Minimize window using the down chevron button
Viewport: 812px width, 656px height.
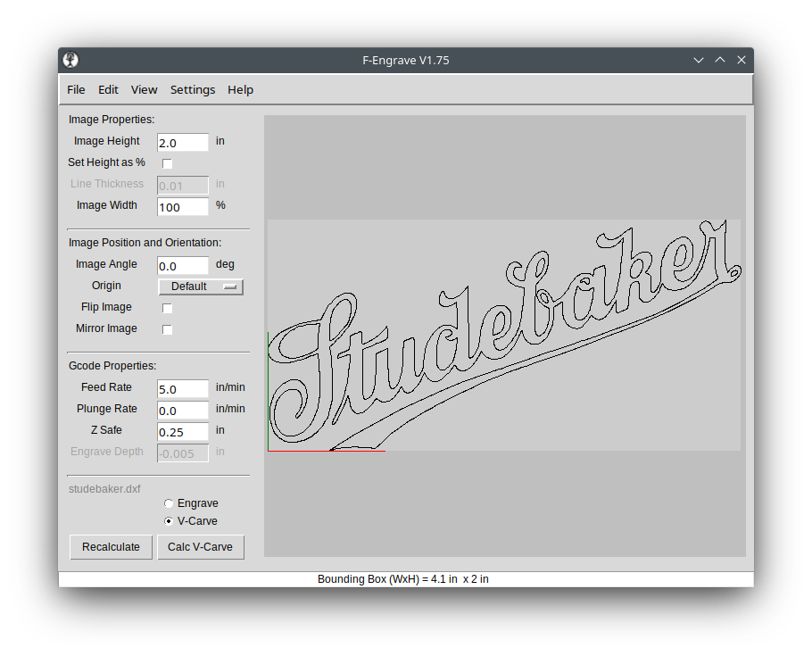point(699,60)
